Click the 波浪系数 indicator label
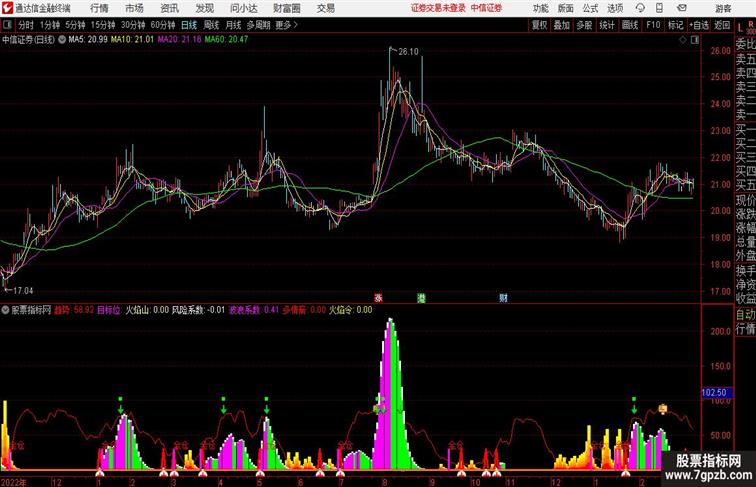756x487 pixels. (254, 310)
